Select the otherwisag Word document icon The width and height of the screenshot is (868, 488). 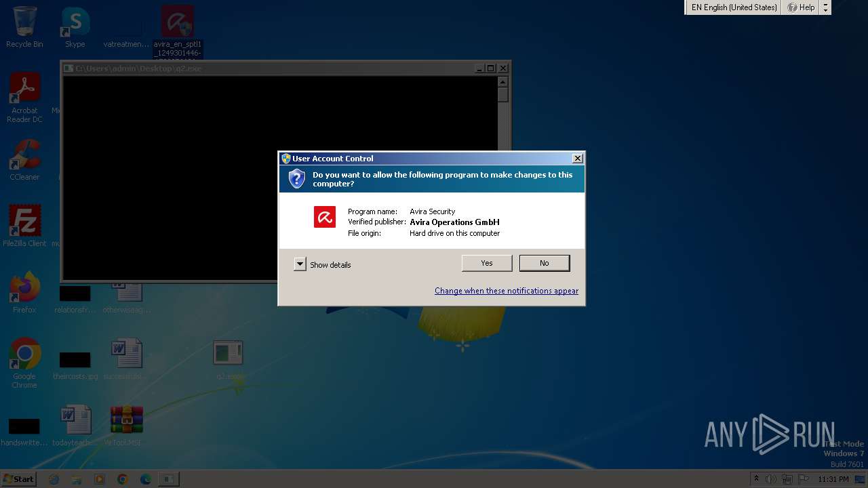coord(127,297)
